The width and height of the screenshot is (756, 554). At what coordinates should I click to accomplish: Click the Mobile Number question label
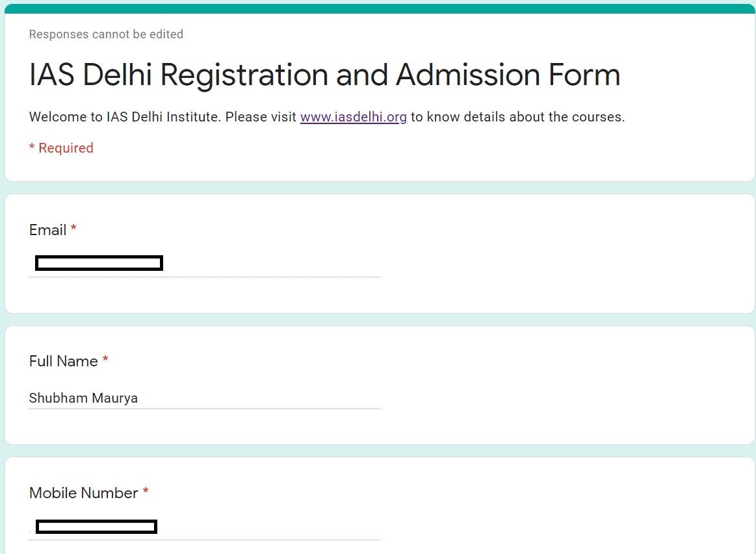[83, 493]
